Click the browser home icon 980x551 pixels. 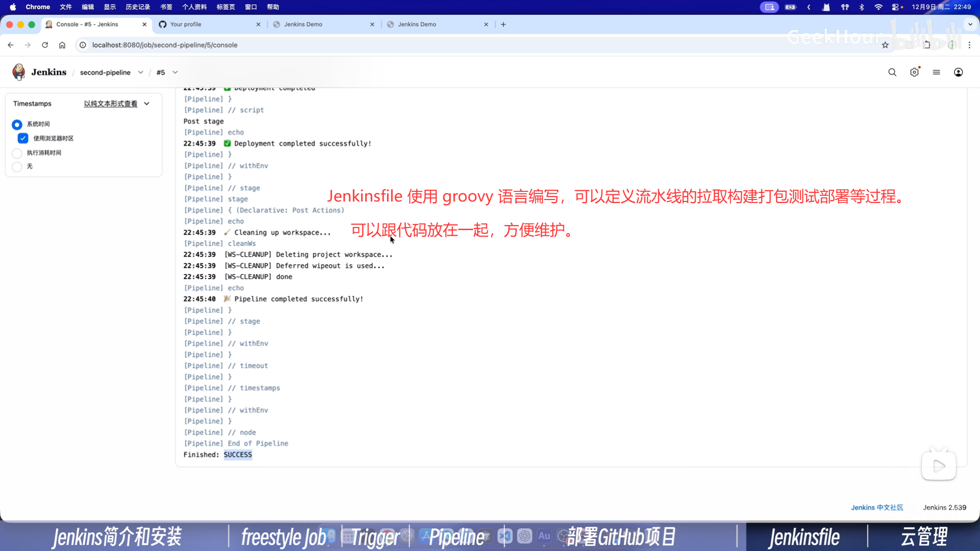(62, 45)
